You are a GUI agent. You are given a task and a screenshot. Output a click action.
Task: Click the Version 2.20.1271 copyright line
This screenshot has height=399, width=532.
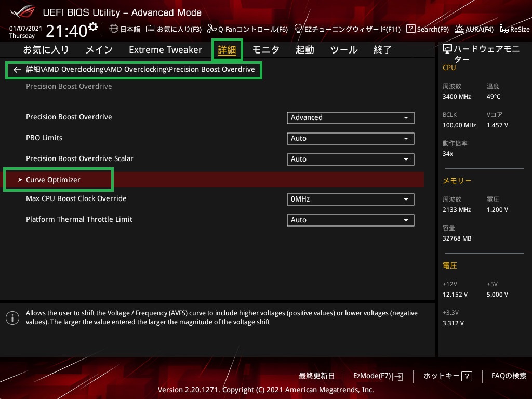[x=265, y=390]
